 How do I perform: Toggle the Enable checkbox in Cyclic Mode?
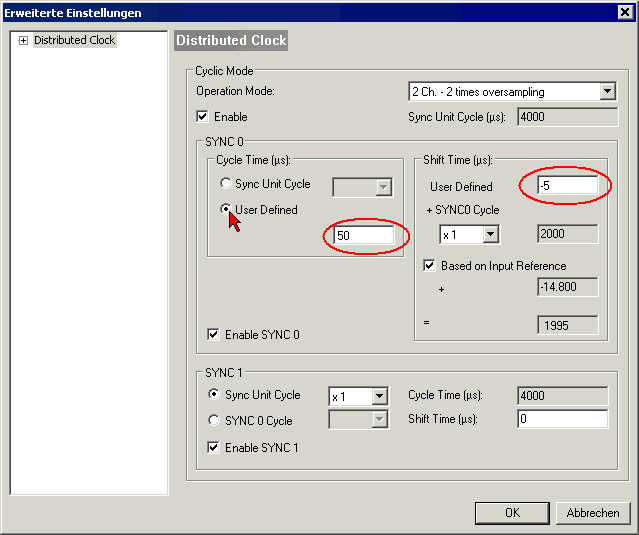coord(202,117)
